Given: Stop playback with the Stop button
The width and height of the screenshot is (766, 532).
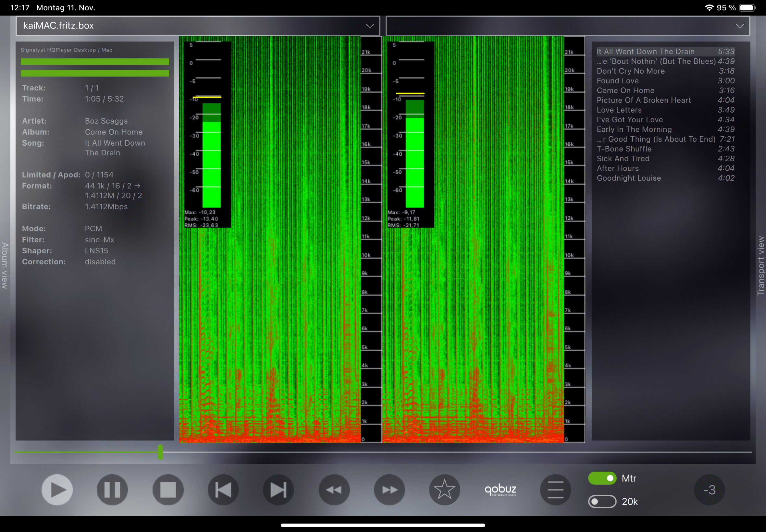Looking at the screenshot, I should [x=168, y=490].
